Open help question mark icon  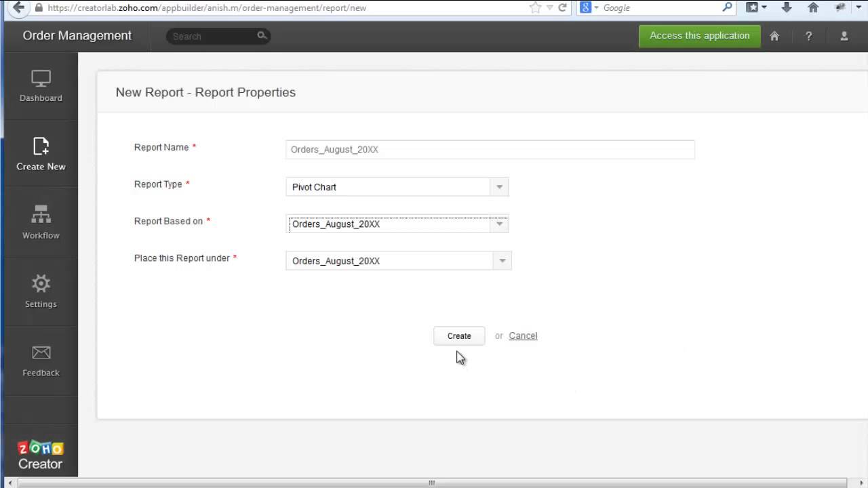(x=808, y=37)
